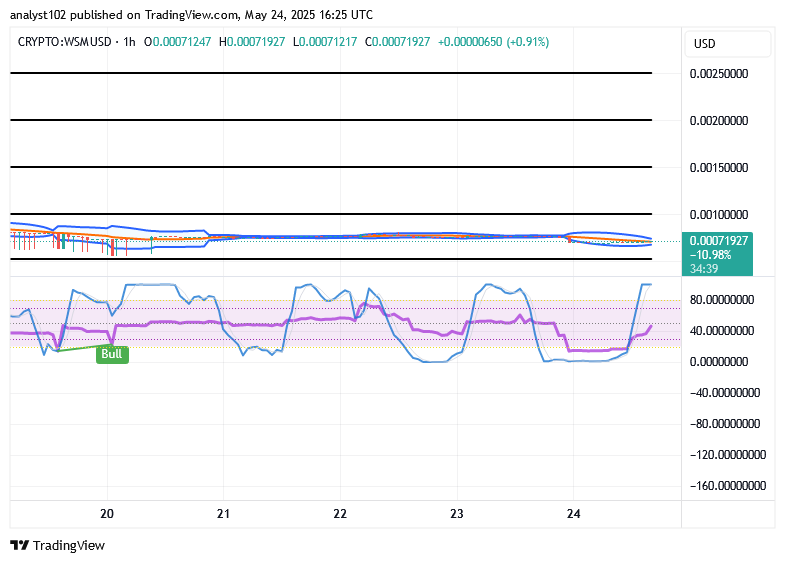Click the TradingView brand text link
785x563 pixels.
[x=69, y=545]
